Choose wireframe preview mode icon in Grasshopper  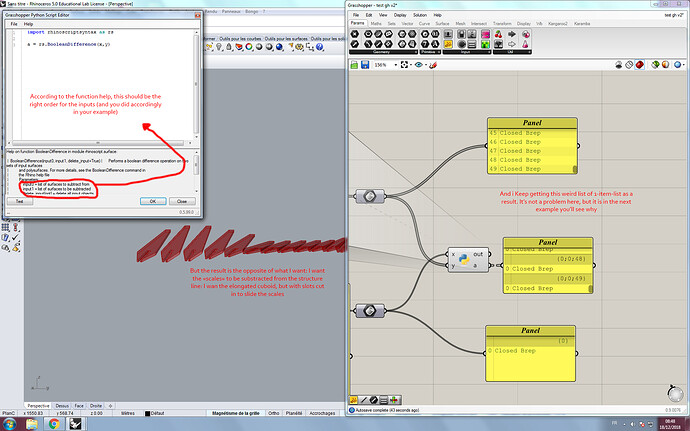tap(629, 65)
